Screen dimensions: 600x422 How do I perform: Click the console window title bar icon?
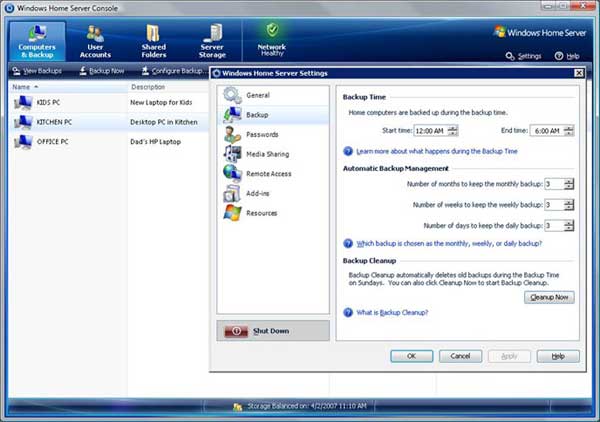coord(9,8)
